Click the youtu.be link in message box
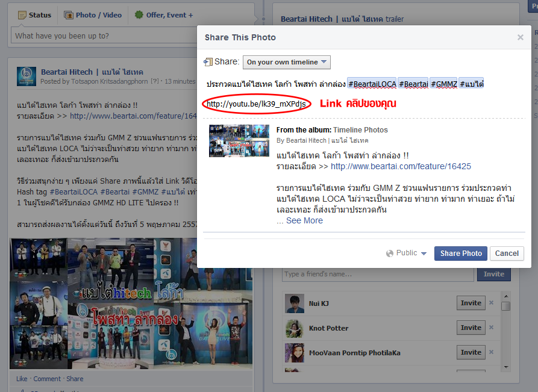Screen dimensions: 538x392 click(256, 104)
